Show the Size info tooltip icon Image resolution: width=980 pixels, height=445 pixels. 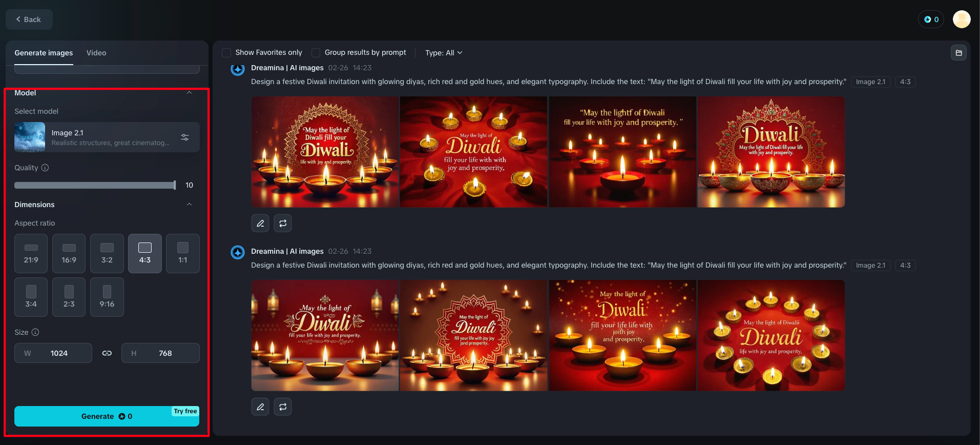tap(35, 332)
